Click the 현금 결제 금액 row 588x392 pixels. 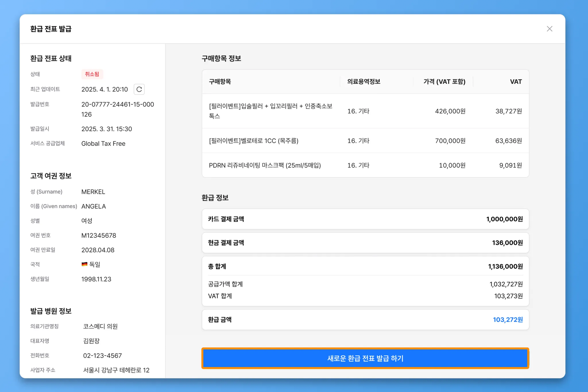point(365,243)
